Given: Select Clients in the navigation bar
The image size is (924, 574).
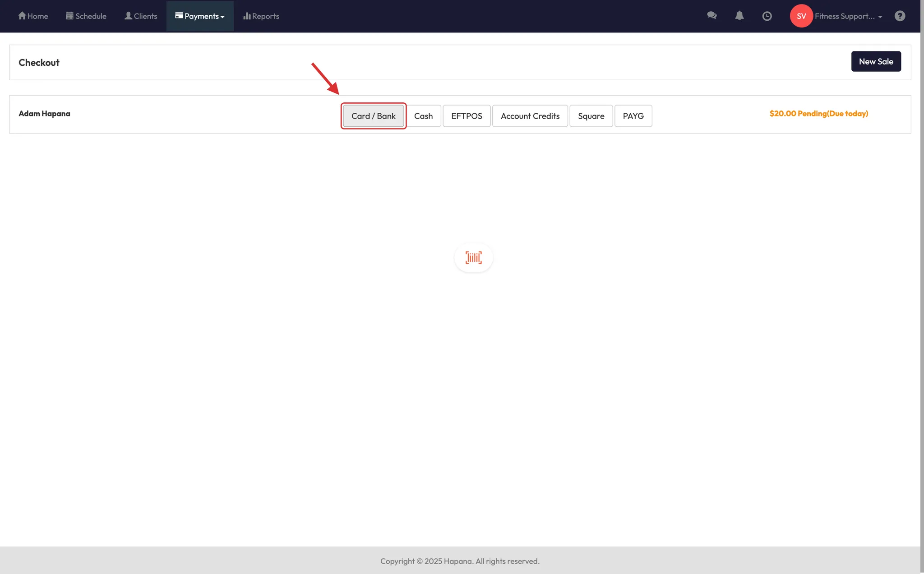Looking at the screenshot, I should [x=141, y=16].
